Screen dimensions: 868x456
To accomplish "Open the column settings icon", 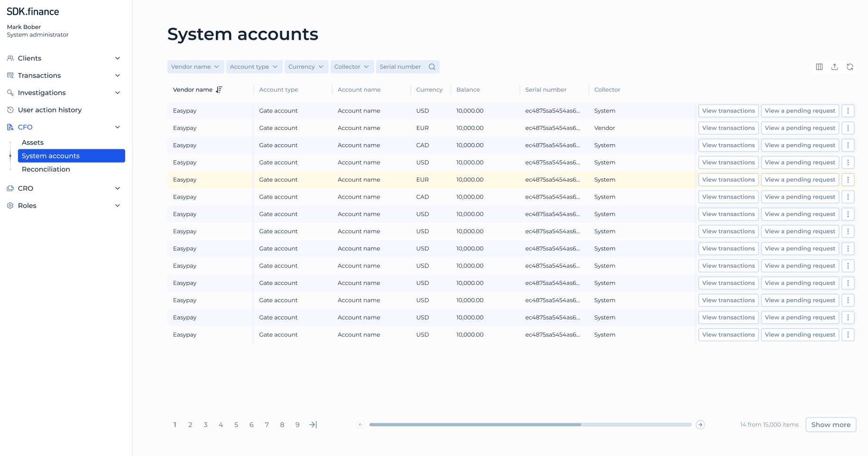I will pyautogui.click(x=819, y=67).
